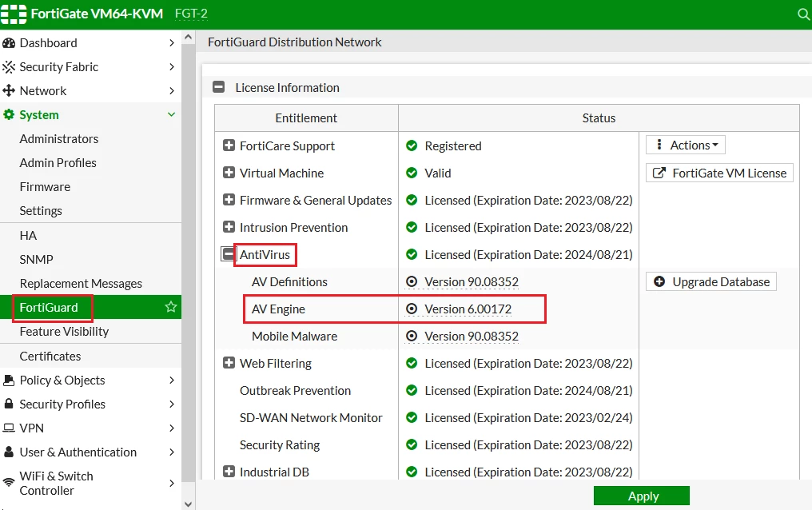Click the Security Profiles lock icon
This screenshot has width=812, height=510.
pyautogui.click(x=9, y=404)
